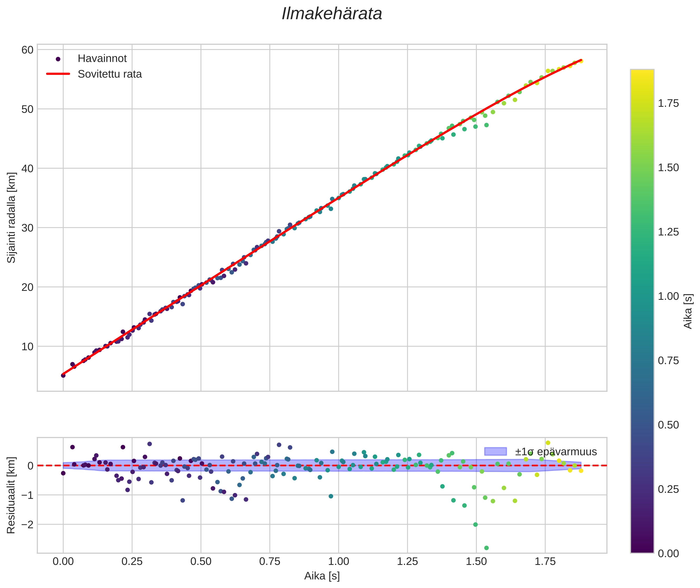Viewport: 700px width, 588px height.
Task: Click the dark purple bottom of colorbar
Action: coord(642,549)
